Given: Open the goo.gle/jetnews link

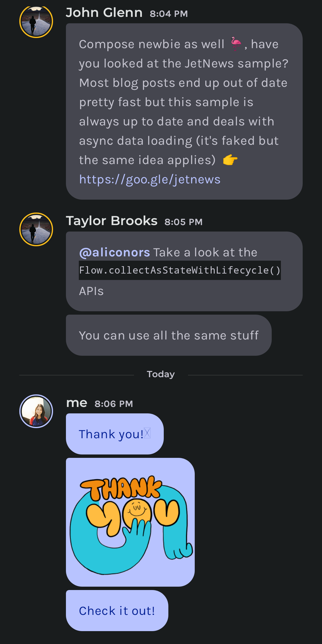Looking at the screenshot, I should [150, 179].
